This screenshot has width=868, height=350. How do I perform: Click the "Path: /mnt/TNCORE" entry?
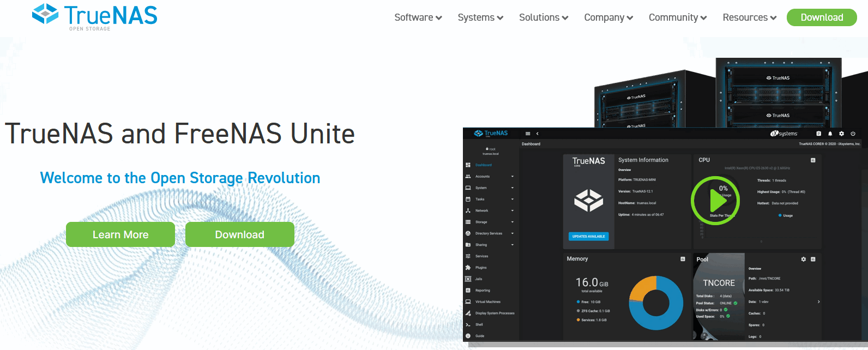[764, 279]
